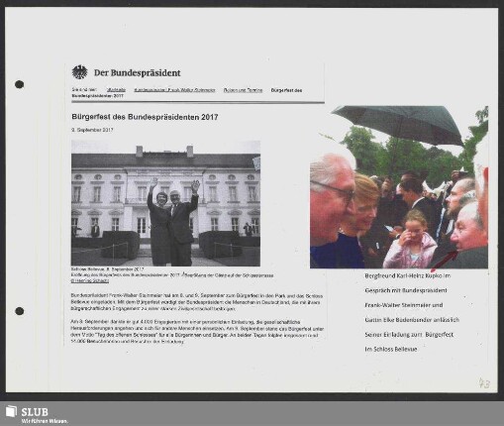The width and height of the screenshot is (504, 426).
Task: Click the 'Sie sind hier:' breadcrumb label
Action: click(84, 90)
